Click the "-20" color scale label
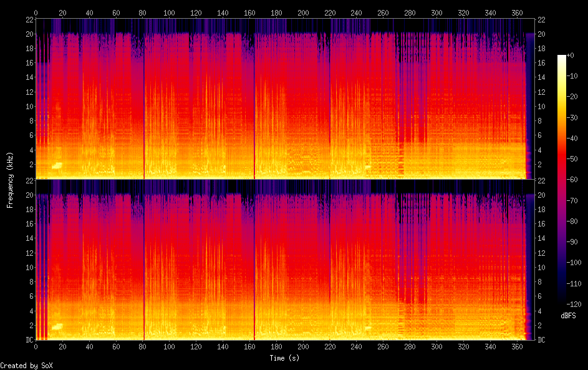Screen dimensions: 588x370 tap(572, 97)
